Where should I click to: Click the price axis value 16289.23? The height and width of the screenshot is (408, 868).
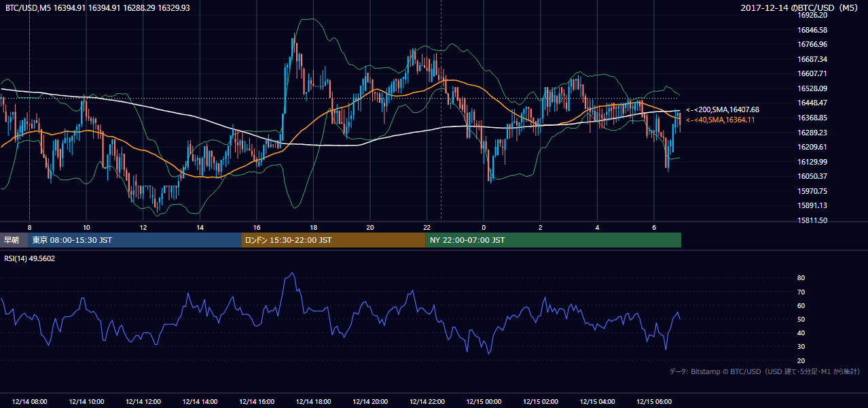pyautogui.click(x=812, y=133)
